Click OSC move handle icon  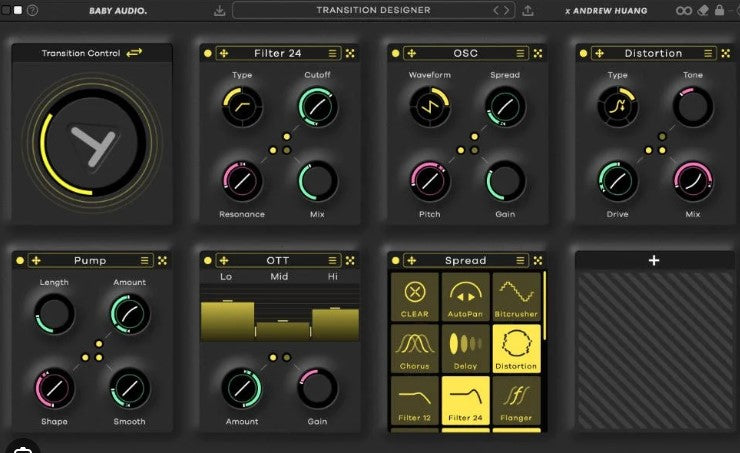tap(412, 53)
